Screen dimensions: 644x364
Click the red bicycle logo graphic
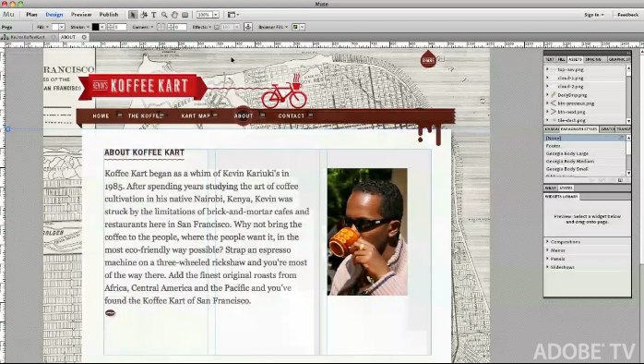click(x=284, y=91)
